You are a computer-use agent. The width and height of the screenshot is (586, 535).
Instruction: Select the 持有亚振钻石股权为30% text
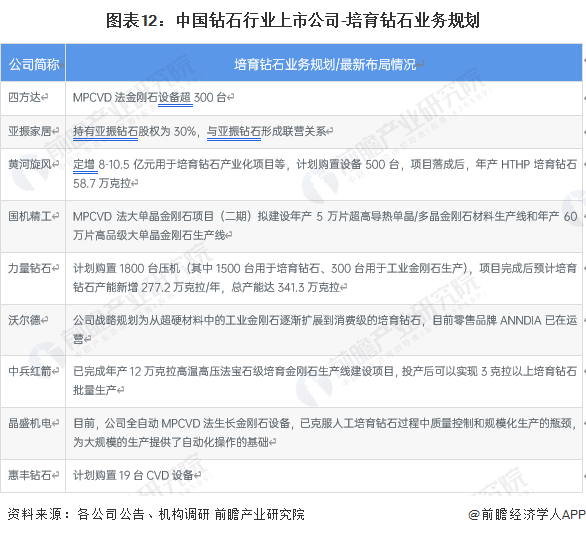point(135,131)
